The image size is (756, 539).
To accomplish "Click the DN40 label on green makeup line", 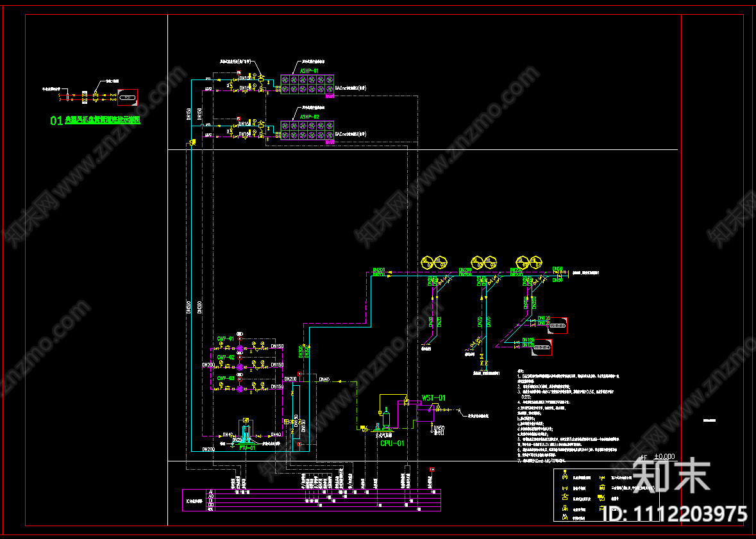I will [324, 380].
